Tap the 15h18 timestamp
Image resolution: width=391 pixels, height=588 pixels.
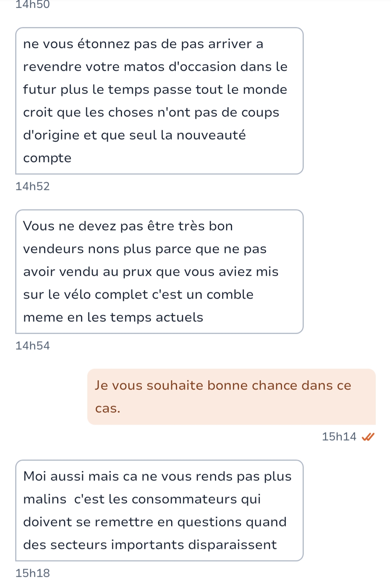coord(33,573)
